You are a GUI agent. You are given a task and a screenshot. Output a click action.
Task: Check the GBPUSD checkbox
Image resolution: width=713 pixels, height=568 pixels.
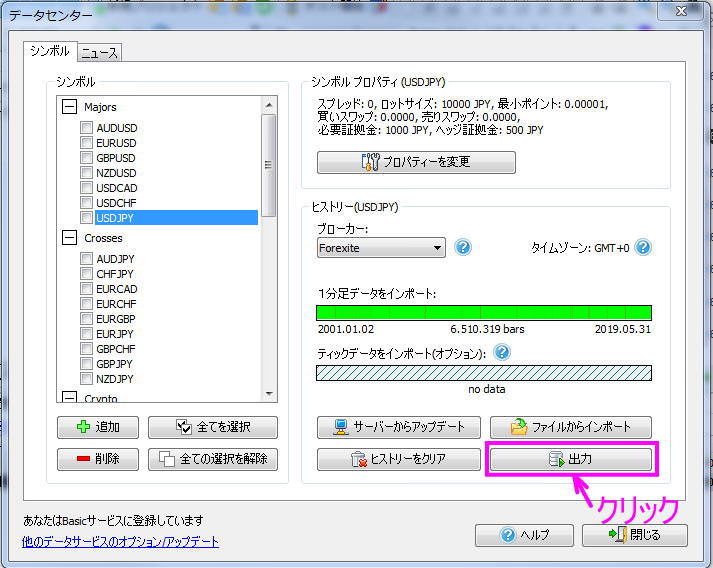pos(86,158)
